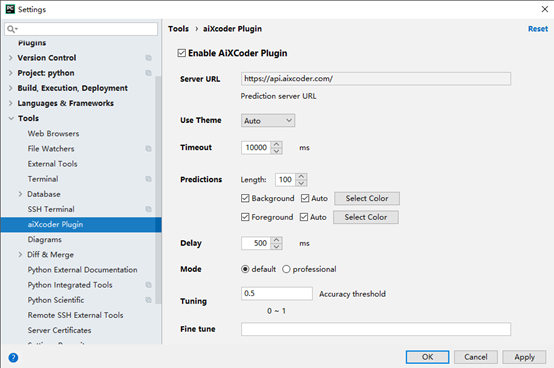Screen dimensions: 554x368
Task: Click the blue help question mark icon
Action: (x=13, y=358)
